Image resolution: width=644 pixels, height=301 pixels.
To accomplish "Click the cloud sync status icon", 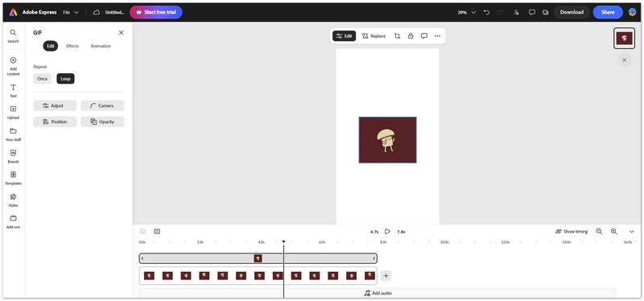I will (97, 12).
